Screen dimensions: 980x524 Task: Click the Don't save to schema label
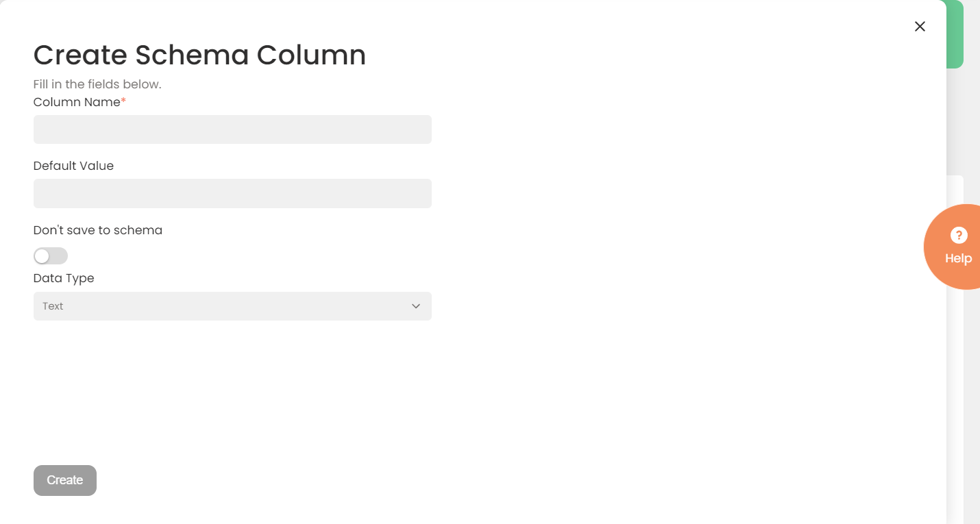coord(98,230)
